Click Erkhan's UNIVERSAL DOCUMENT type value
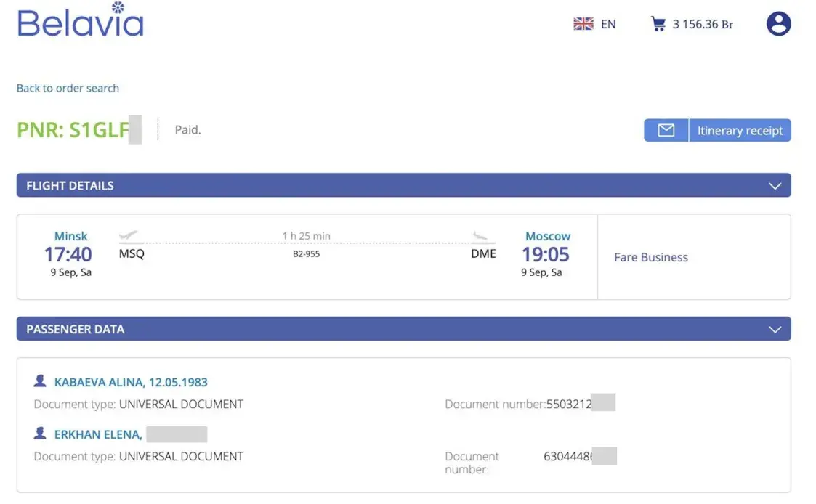This screenshot has width=816, height=504. click(181, 456)
